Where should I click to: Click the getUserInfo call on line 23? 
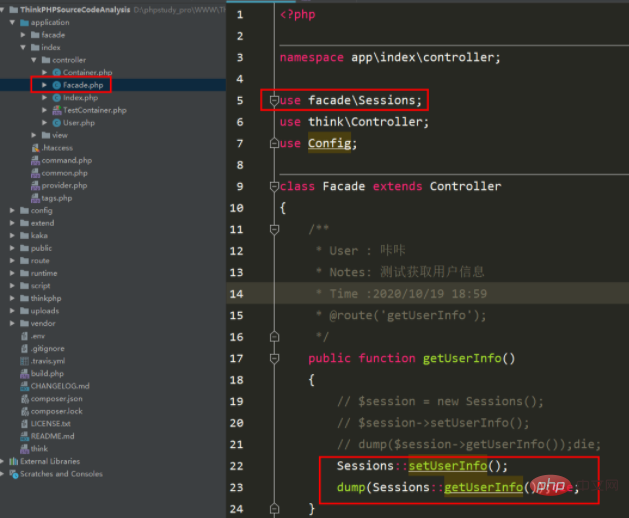(483, 487)
